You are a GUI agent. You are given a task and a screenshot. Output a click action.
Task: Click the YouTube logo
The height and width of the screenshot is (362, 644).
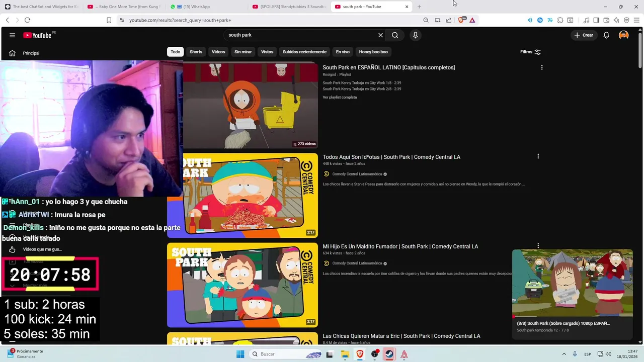tap(38, 35)
